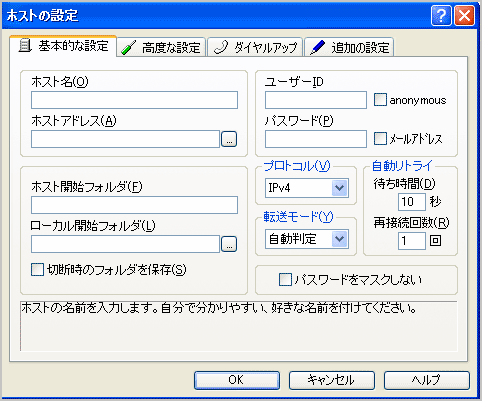Screen dimensions: 482x401
Task: Click the browse button beside host address field
Action: (229, 139)
